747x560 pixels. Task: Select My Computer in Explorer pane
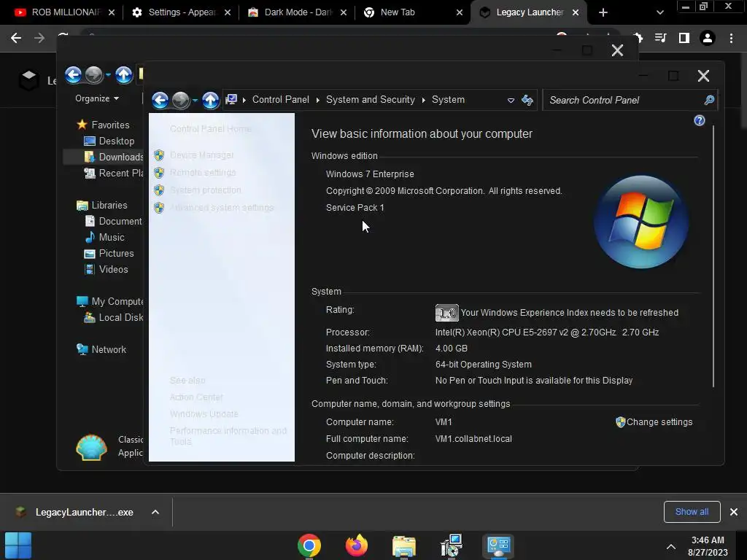pyautogui.click(x=109, y=301)
